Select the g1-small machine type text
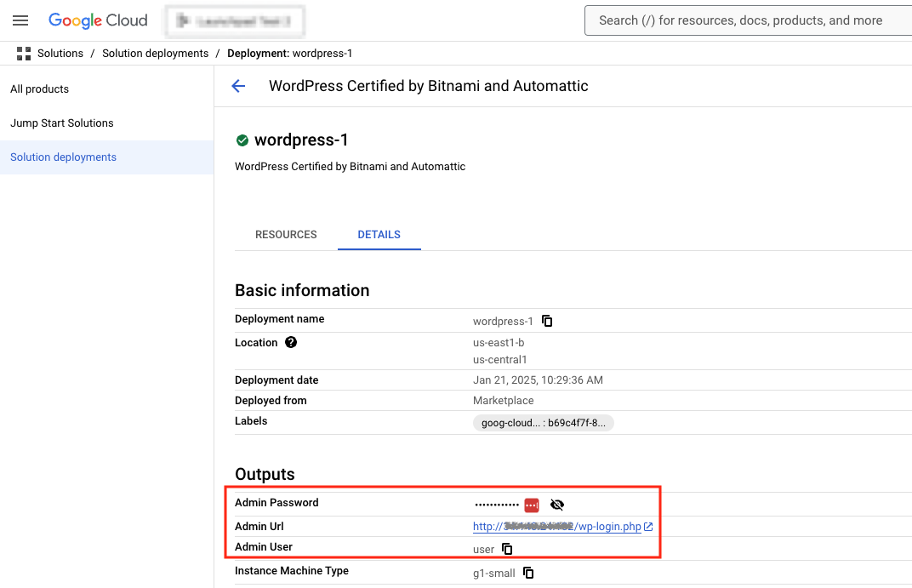The height and width of the screenshot is (588, 912). tap(493, 573)
